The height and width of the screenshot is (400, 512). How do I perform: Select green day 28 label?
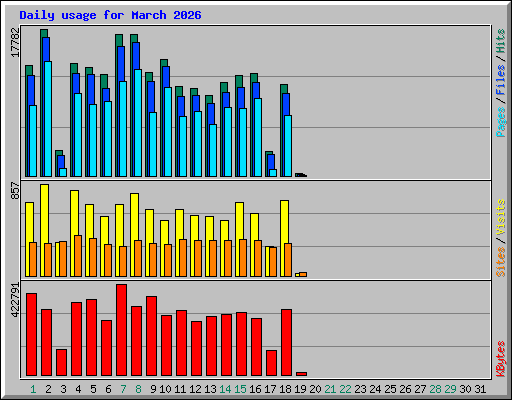[435, 389]
